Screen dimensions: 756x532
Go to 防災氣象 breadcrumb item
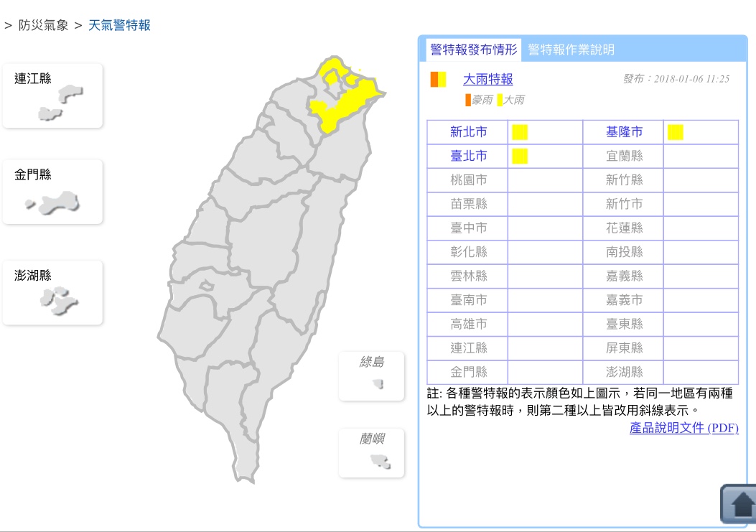43,25
